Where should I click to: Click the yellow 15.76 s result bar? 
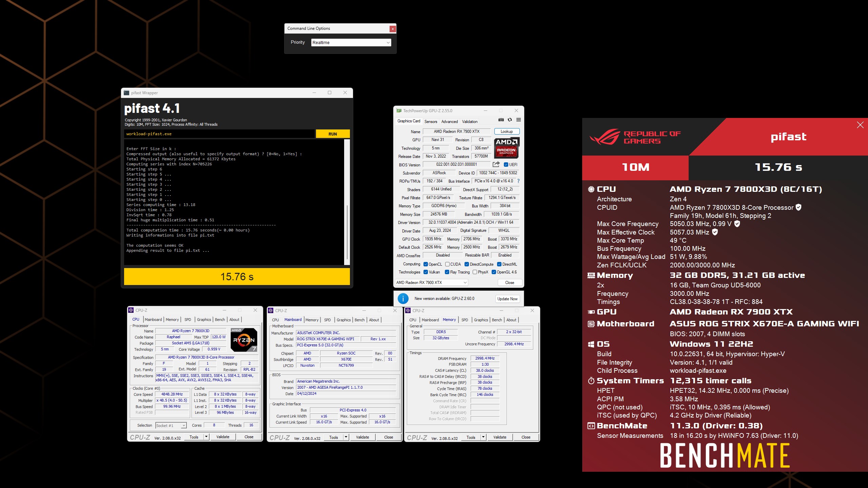tap(237, 277)
